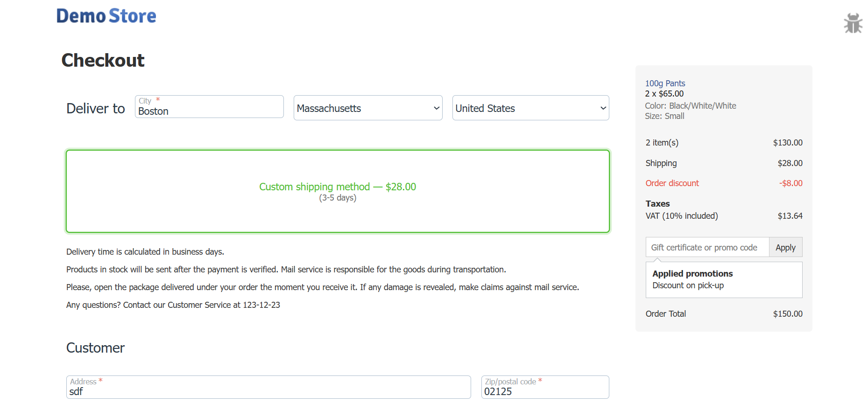Click the Order Total amount of $150.00

coord(787,314)
